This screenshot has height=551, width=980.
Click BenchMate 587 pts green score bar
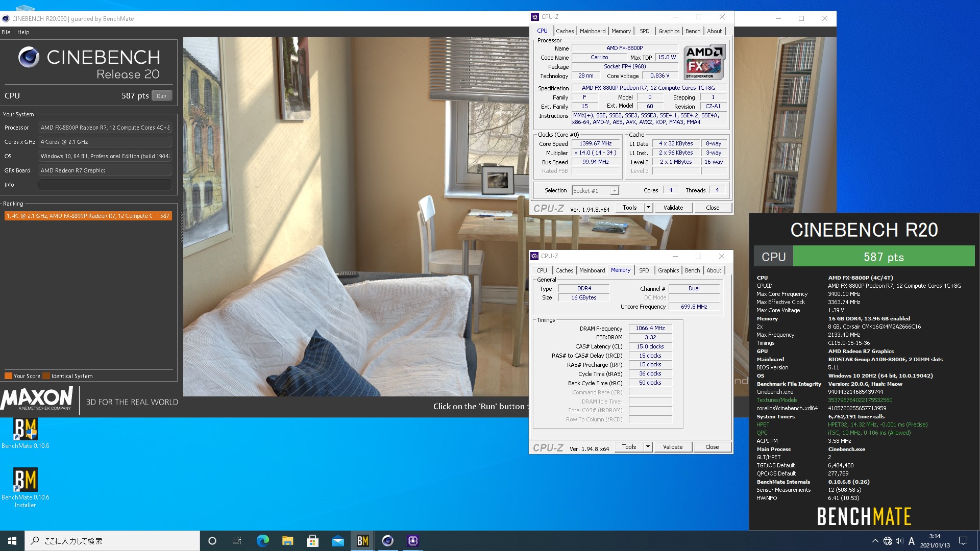[x=884, y=257]
